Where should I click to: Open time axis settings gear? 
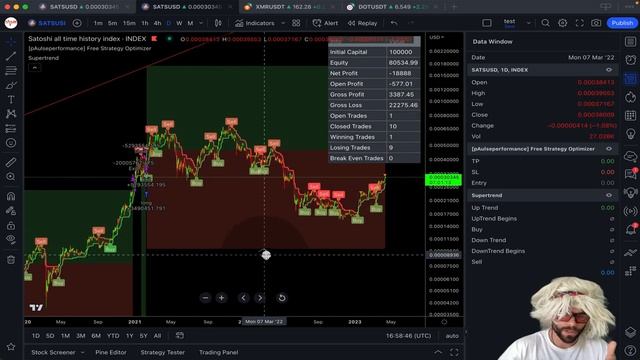point(444,322)
